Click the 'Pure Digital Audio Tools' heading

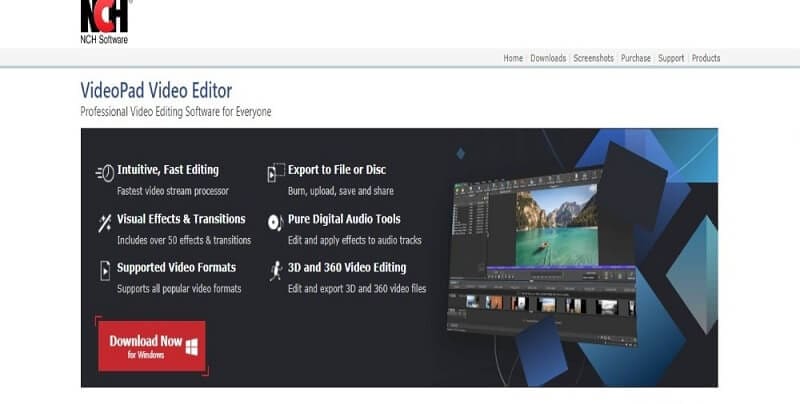pos(344,219)
